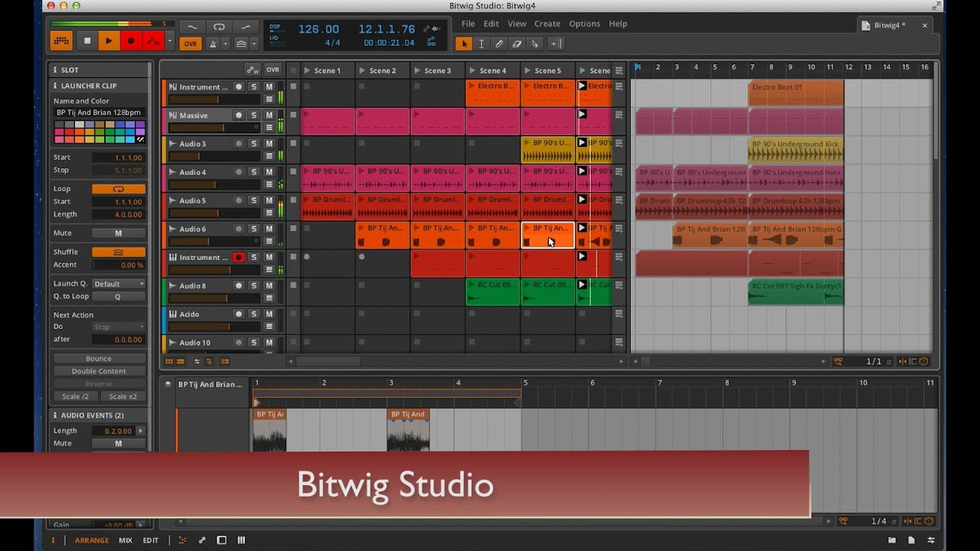Open groove settings dropdown arrow

pos(253,44)
